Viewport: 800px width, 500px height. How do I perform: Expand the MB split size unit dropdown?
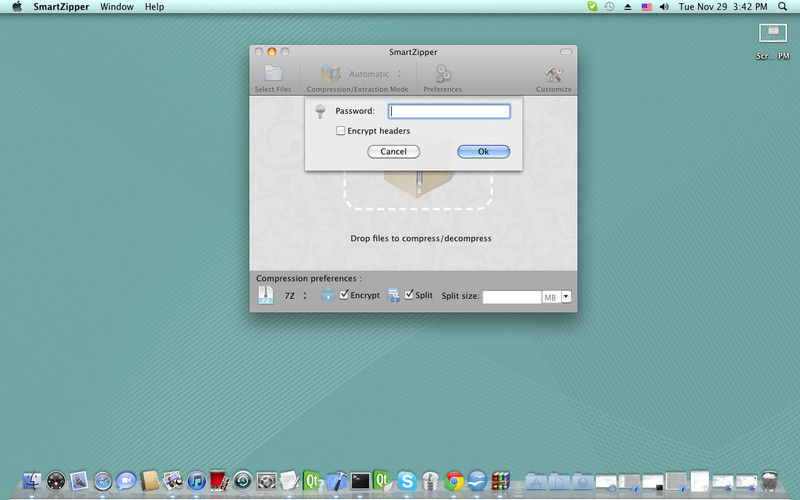566,297
